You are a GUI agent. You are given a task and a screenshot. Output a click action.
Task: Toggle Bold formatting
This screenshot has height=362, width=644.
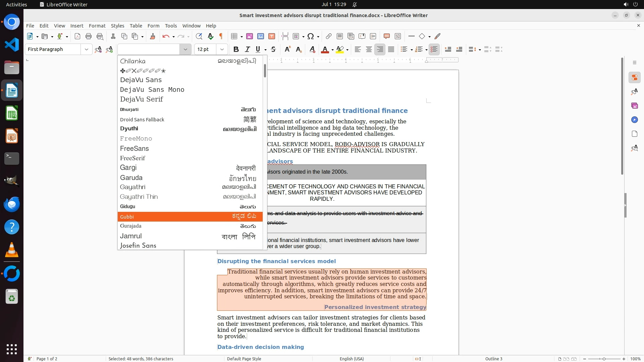pos(236,49)
